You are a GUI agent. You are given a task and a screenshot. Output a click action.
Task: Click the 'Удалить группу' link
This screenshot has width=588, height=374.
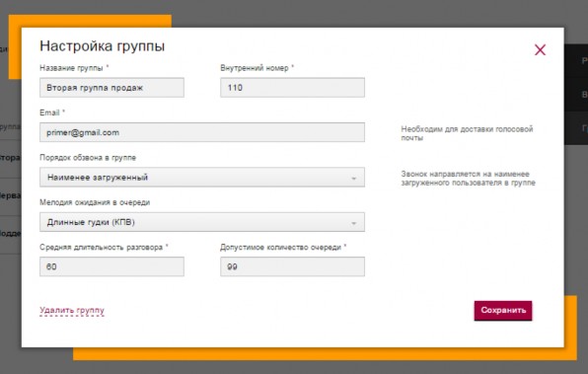point(72,311)
